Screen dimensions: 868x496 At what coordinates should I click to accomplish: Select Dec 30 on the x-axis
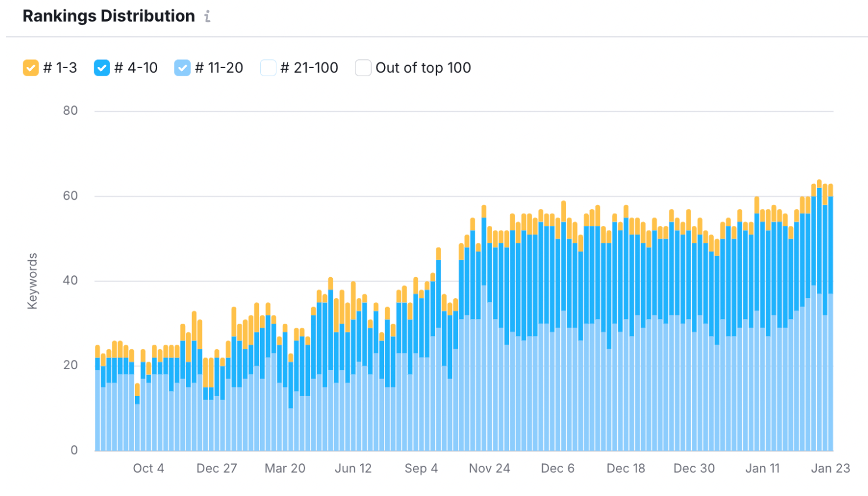pos(694,468)
